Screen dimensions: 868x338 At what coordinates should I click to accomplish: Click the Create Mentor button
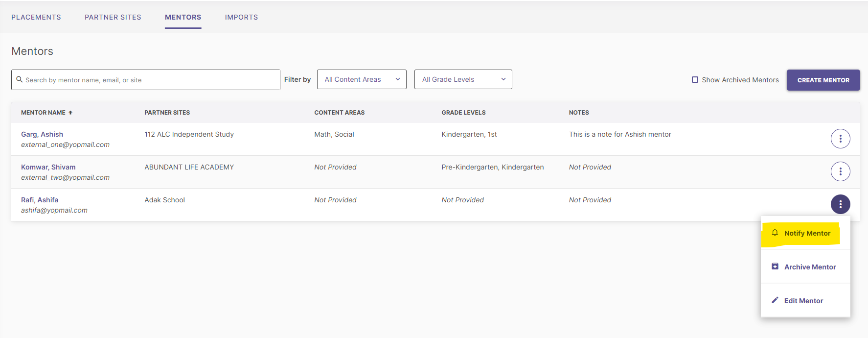point(823,80)
